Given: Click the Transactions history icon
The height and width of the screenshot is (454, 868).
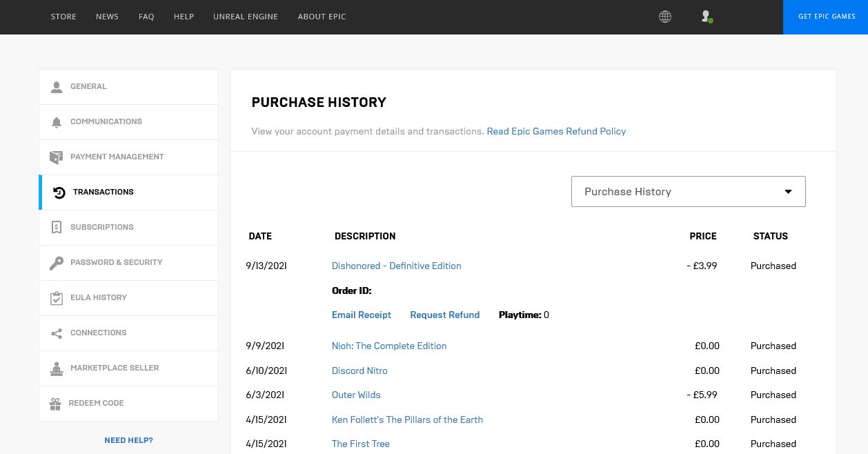Looking at the screenshot, I should [59, 193].
